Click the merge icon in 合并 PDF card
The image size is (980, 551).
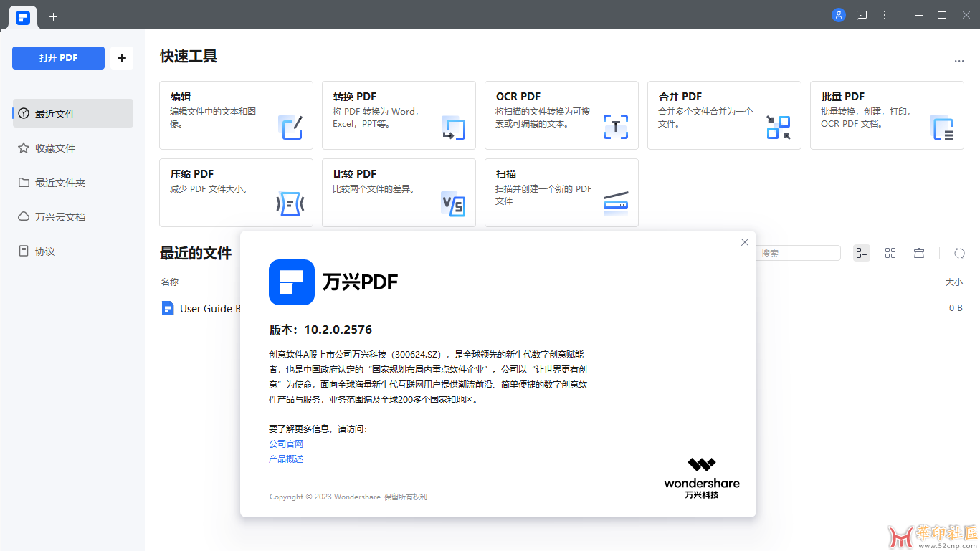pos(779,127)
